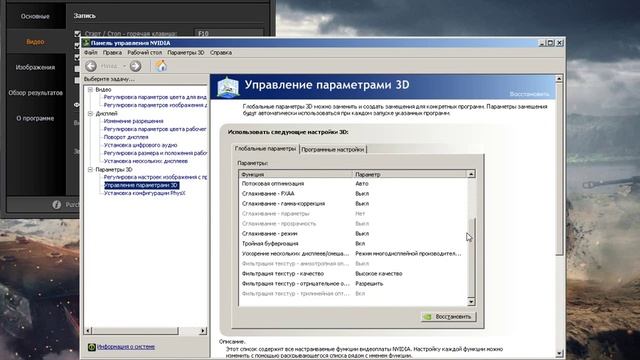Click the Восстановить button with NVIDIA logo

tap(449, 317)
